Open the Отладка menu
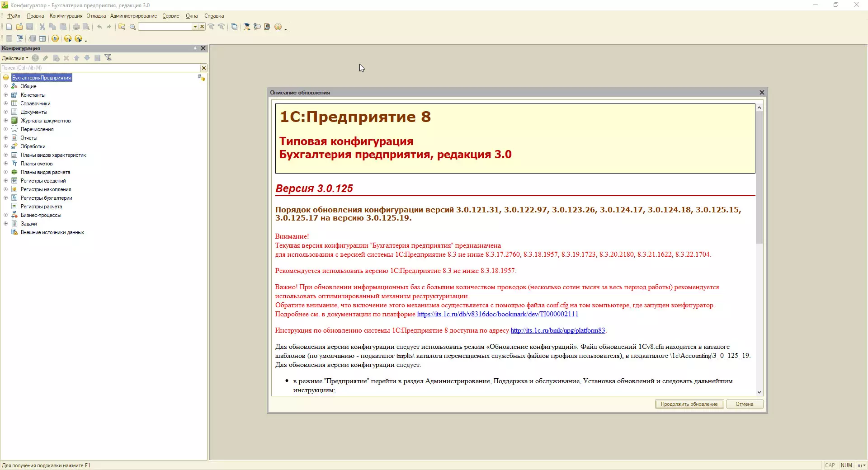This screenshot has height=470, width=868. (96, 16)
